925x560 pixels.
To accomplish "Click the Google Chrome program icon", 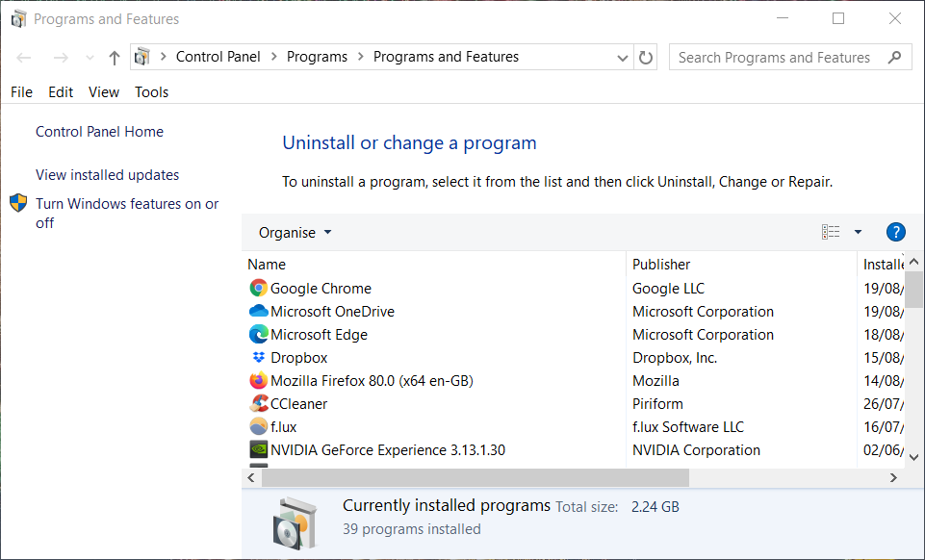I will (258, 289).
